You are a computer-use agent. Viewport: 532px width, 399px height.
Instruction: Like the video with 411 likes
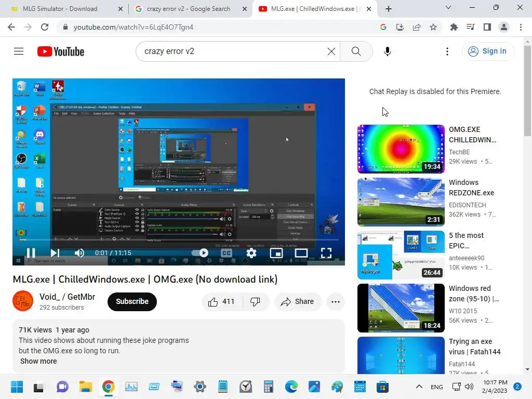point(221,302)
